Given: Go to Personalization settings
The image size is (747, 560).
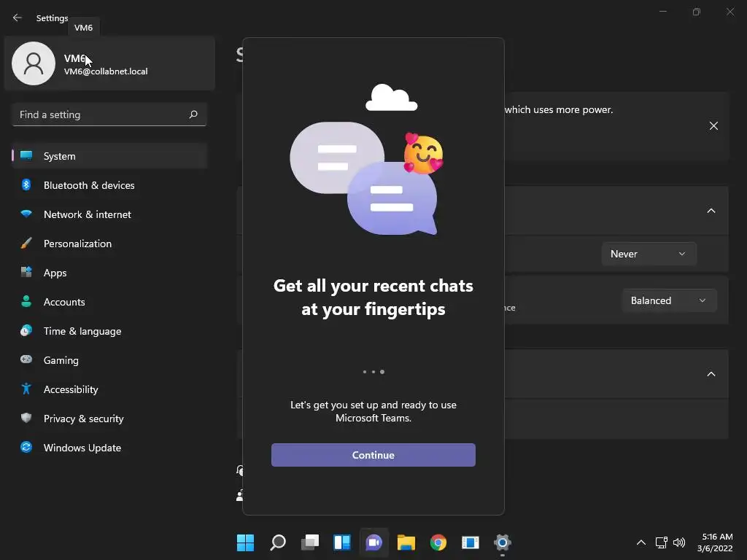Looking at the screenshot, I should click(x=109, y=244).
